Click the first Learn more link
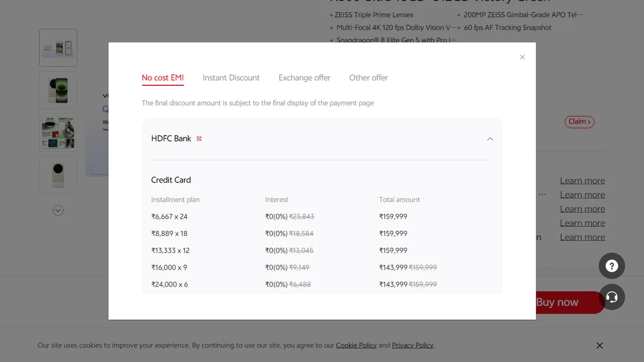Viewport: 644px width, 362px height. click(582, 181)
